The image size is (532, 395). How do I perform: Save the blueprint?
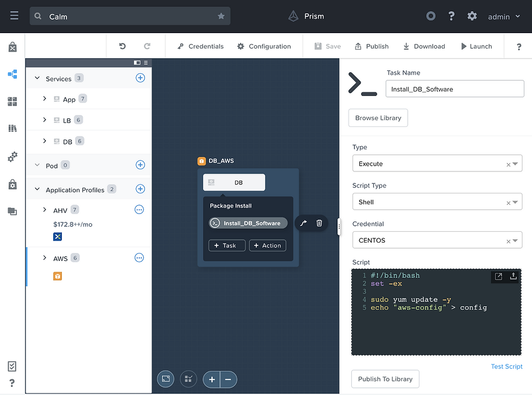click(x=327, y=47)
